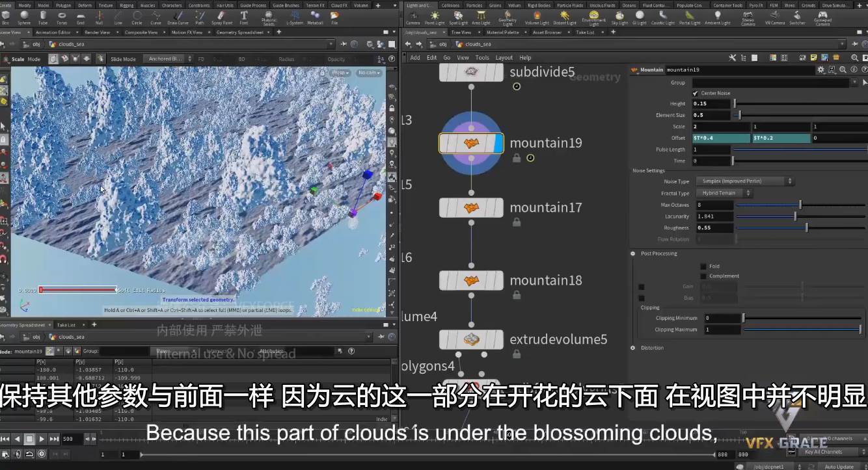Open the Persp viewport dropdown
868x470 pixels.
340,73
